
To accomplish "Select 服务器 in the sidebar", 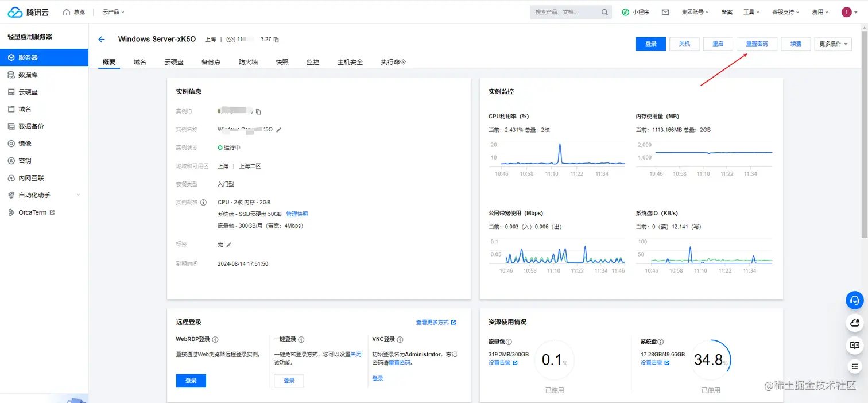I will click(44, 57).
